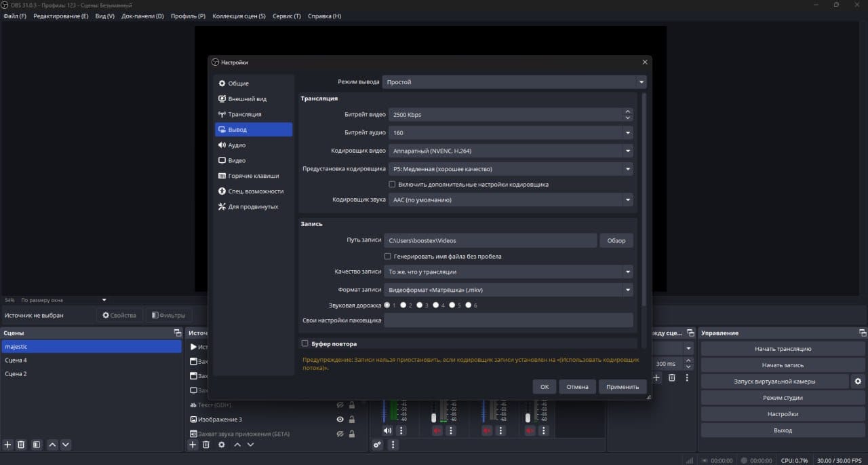Move the scene up in the Сцены toolbar
The image size is (868, 465).
pos(53,445)
